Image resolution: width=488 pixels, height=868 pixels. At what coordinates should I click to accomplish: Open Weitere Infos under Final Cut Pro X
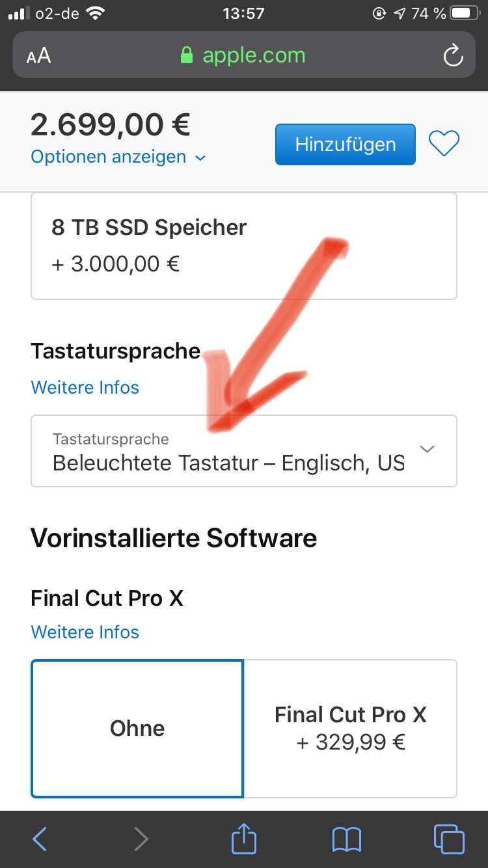pos(85,632)
